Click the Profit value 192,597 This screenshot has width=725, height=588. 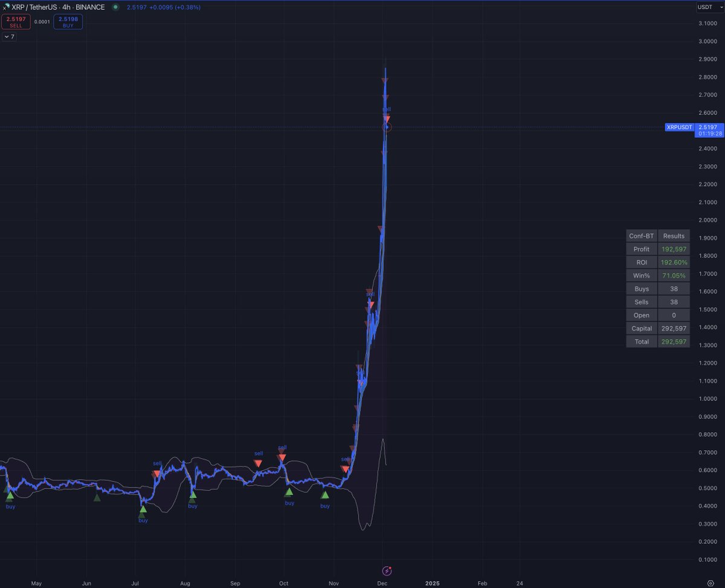(674, 249)
